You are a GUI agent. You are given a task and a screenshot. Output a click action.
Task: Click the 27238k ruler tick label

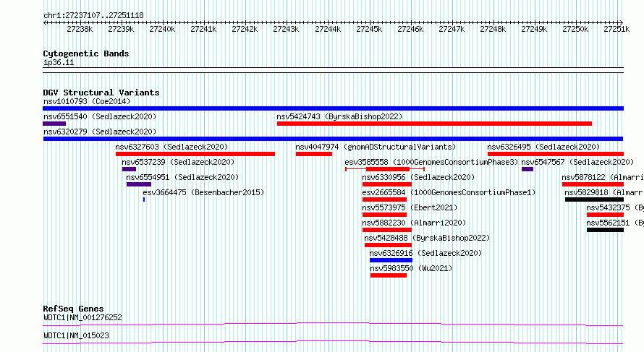pos(80,30)
